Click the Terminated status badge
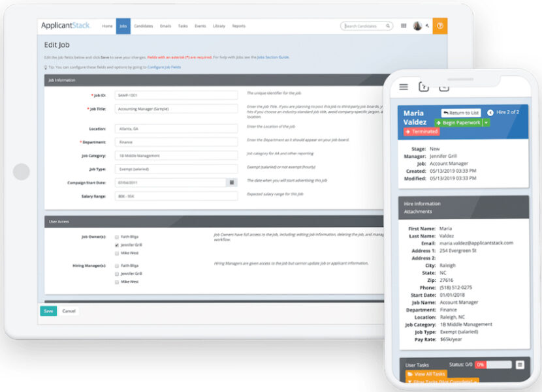Image resolution: width=542 pixels, height=392 pixels. tap(422, 131)
